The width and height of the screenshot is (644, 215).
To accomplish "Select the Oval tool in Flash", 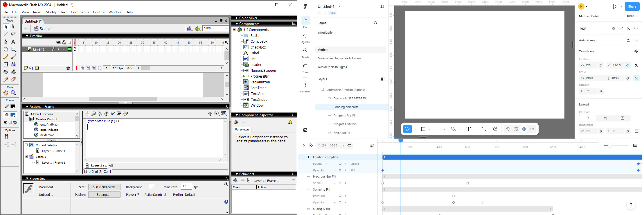I will coord(6,49).
